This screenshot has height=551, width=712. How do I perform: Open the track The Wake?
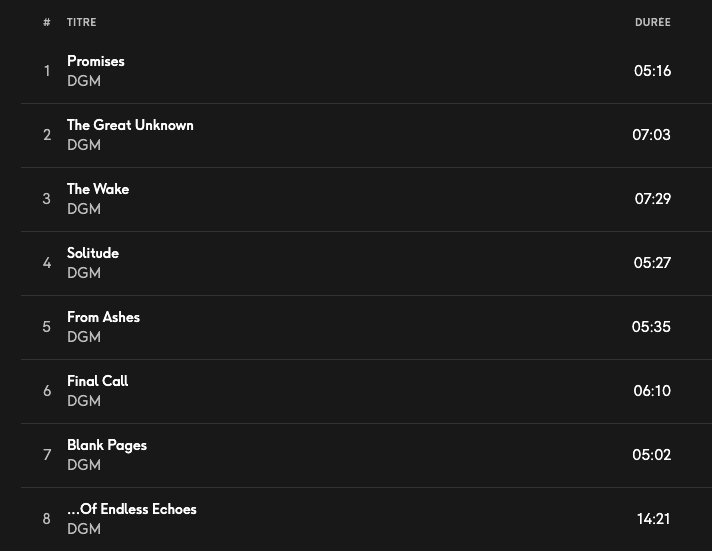point(98,189)
